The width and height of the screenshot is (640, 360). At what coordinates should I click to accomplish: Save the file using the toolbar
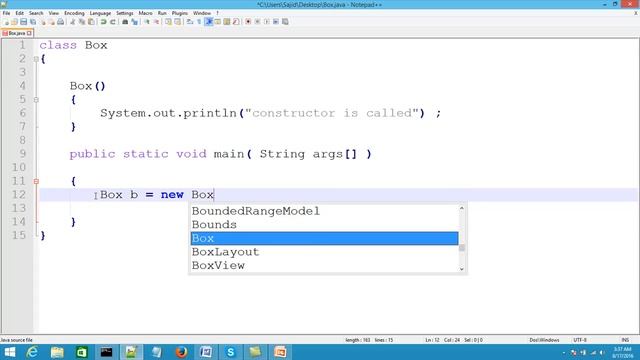(23, 22)
